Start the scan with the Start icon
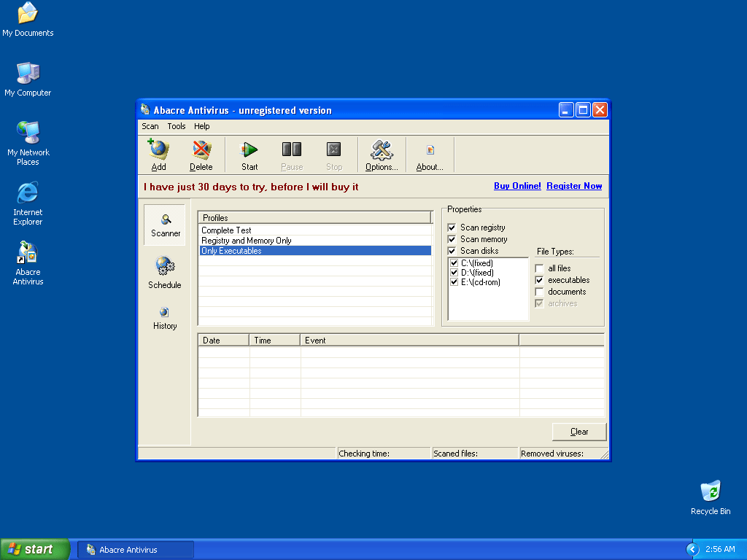 [249, 150]
